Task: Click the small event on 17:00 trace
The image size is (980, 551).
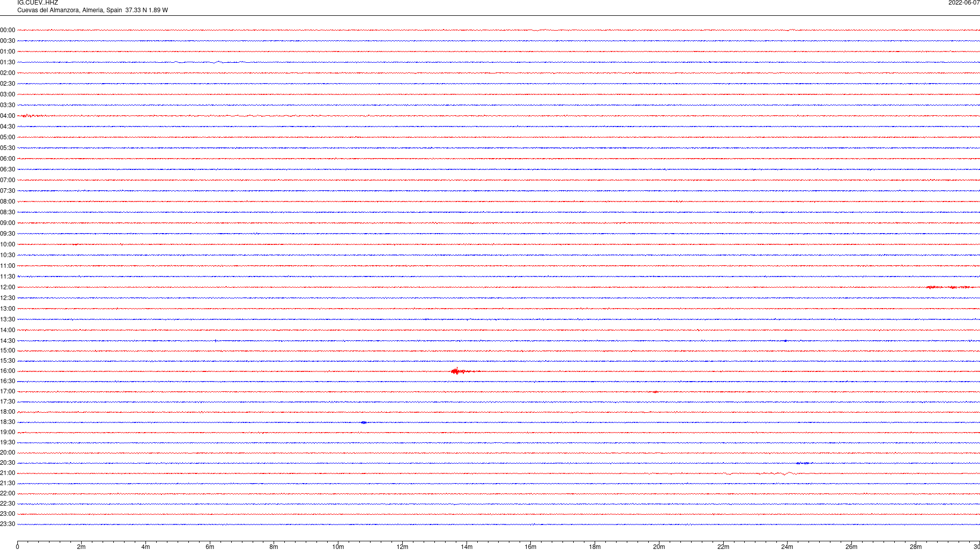Action: [x=655, y=392]
